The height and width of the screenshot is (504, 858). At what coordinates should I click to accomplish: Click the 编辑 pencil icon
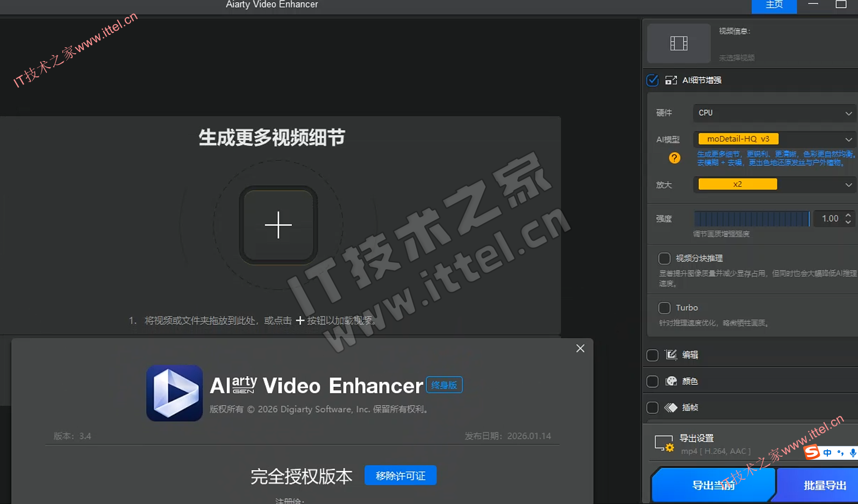point(670,355)
